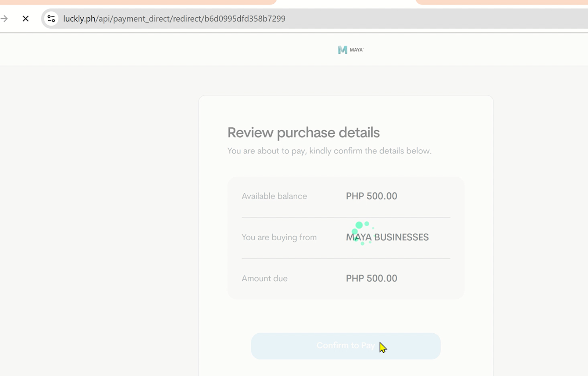Image resolution: width=588 pixels, height=376 pixels.
Task: Click the Available balance label
Action: pyautogui.click(x=274, y=196)
